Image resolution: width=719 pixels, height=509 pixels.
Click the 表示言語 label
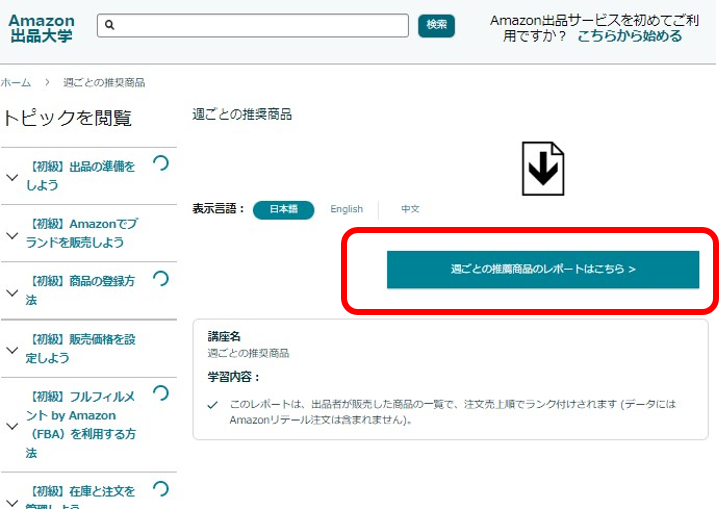219,209
